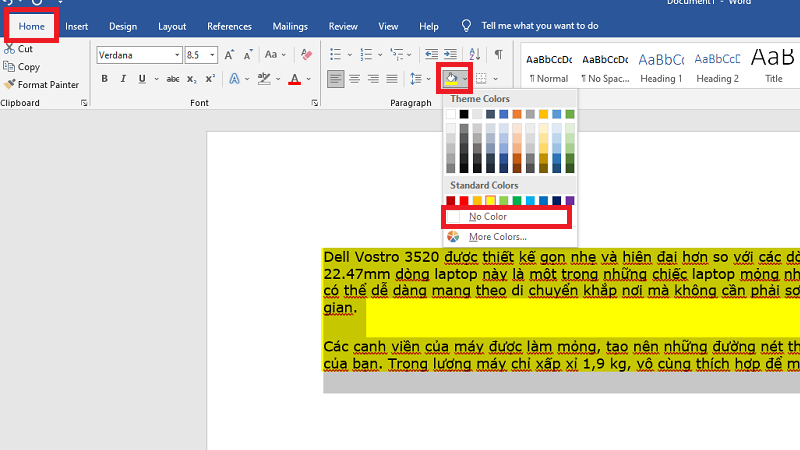Click the Shading paint bucket icon

click(451, 78)
